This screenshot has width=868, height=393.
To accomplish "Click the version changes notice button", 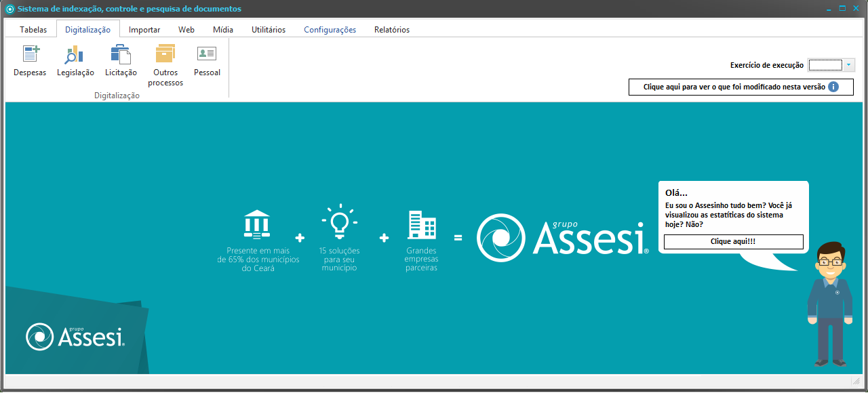I will point(741,87).
